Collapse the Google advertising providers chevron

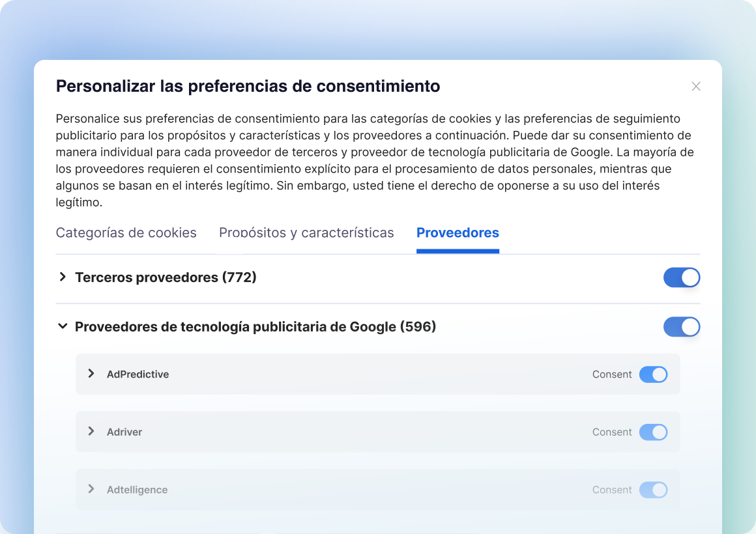[x=63, y=326]
